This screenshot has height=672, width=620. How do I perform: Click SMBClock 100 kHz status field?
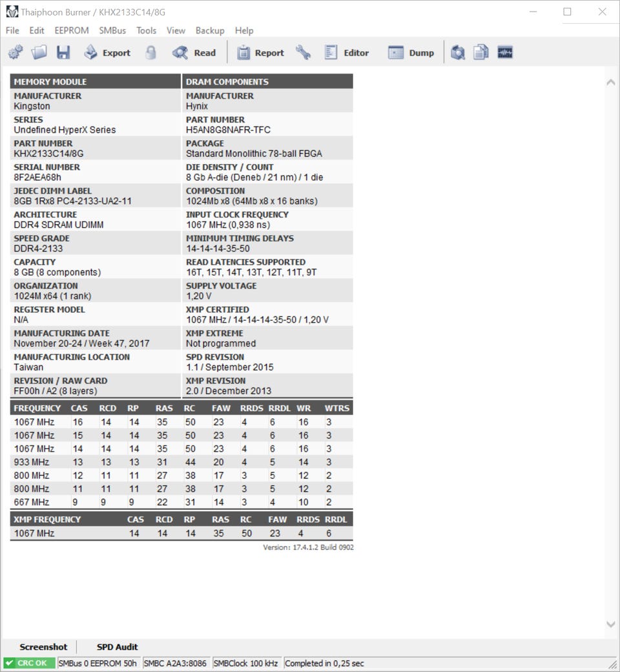[x=245, y=663]
